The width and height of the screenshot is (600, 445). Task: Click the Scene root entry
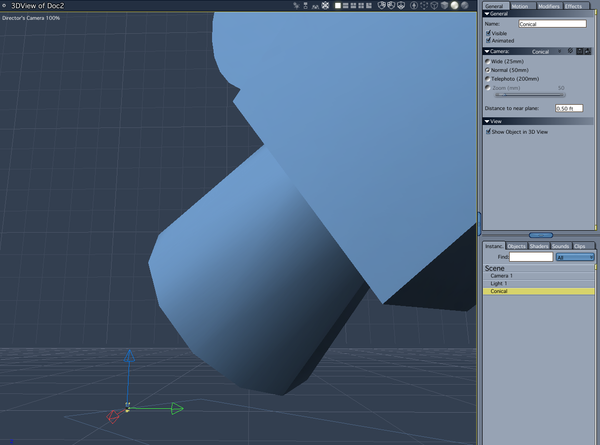point(539,268)
